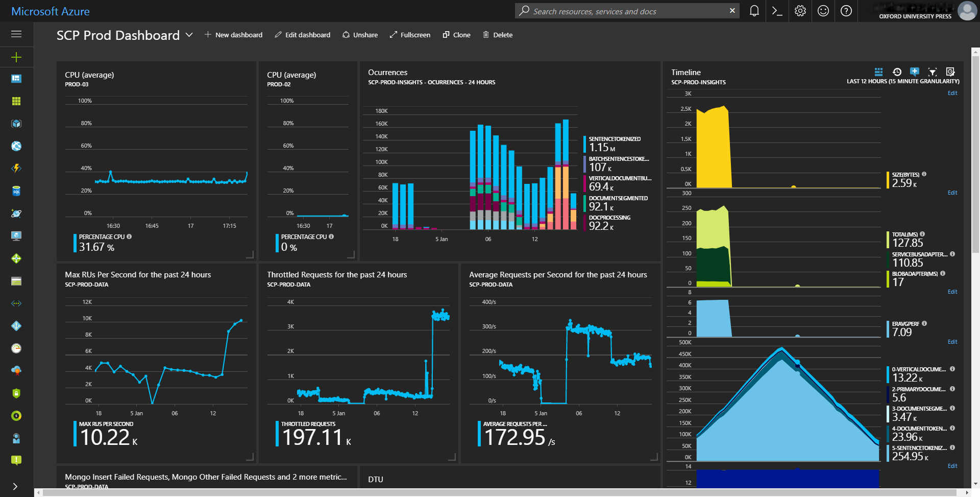The image size is (980, 497).
Task: Open the Azure Active Directory icon in the sidebar
Action: [16, 326]
